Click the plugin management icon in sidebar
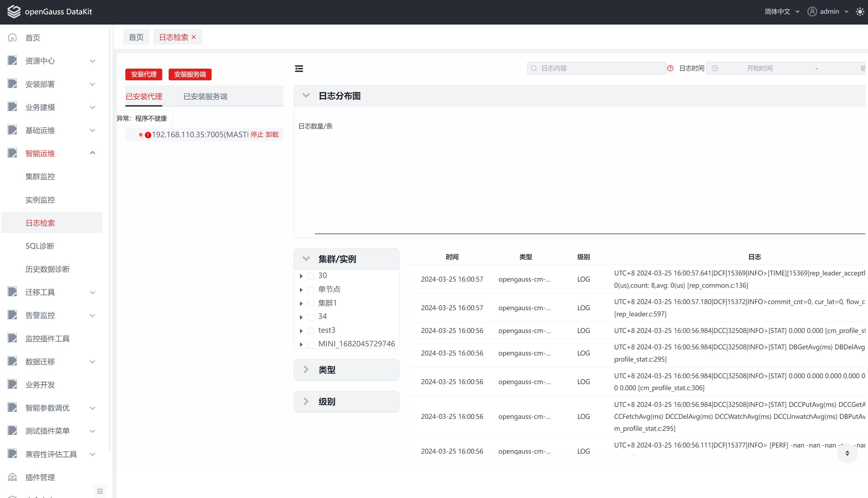This screenshot has height=498, width=868. [12, 477]
